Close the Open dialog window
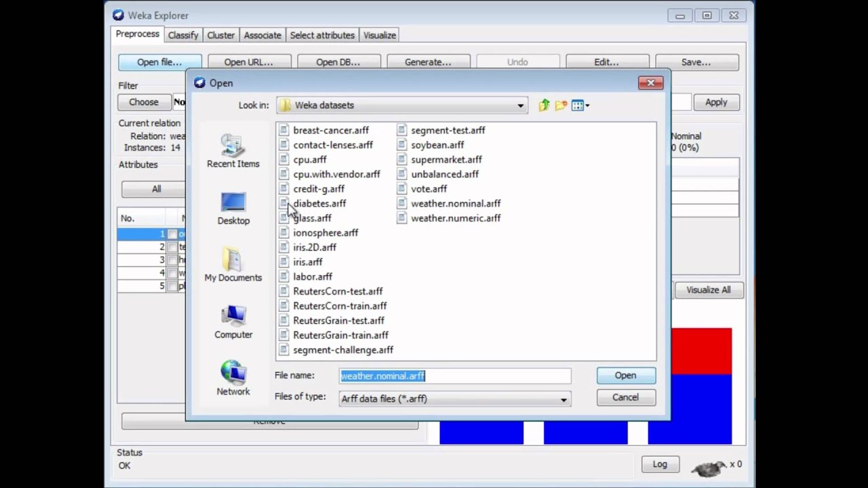Viewport: 868px width, 488px height. point(650,83)
